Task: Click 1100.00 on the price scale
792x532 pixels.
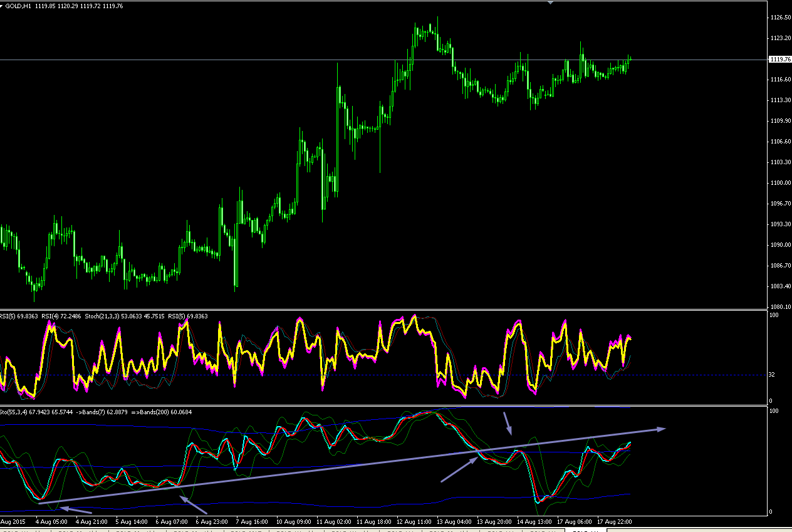Action: tap(780, 183)
